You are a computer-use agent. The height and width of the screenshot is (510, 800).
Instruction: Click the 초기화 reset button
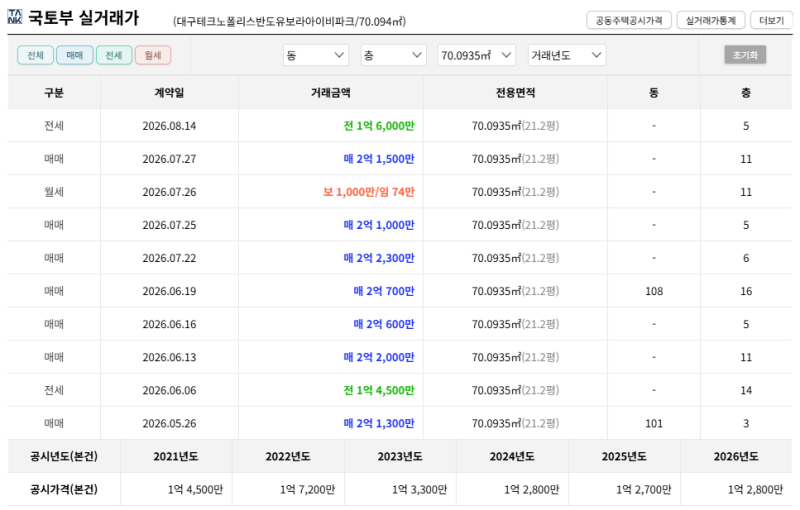[x=745, y=55]
